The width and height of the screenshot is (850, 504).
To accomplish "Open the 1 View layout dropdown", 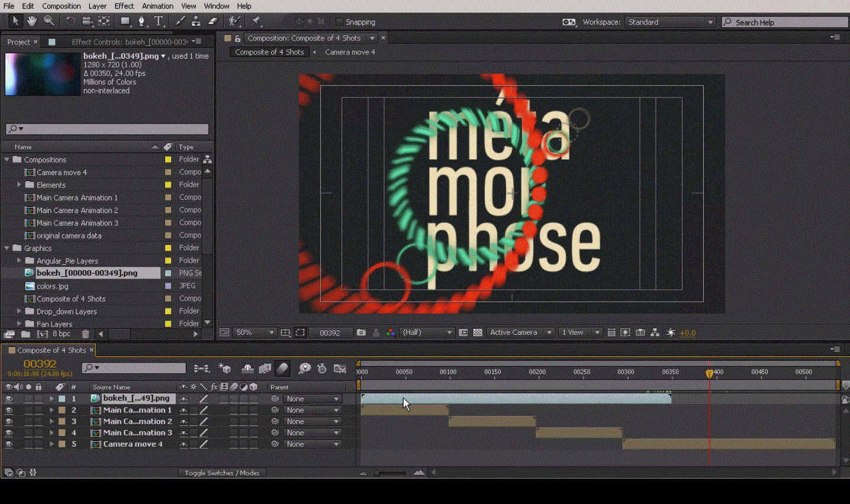I will click(x=580, y=332).
